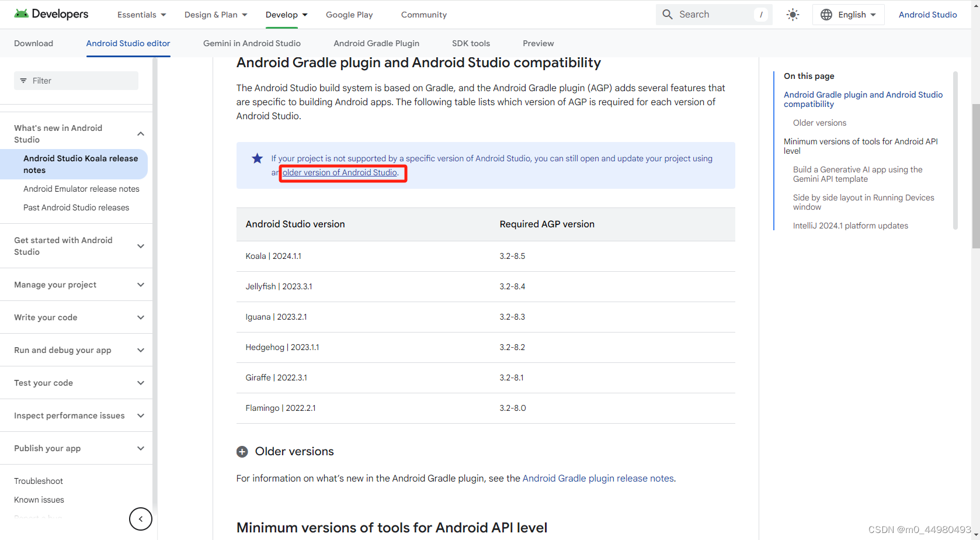980x540 pixels.
Task: Expand the Publish your app section
Action: (x=141, y=448)
